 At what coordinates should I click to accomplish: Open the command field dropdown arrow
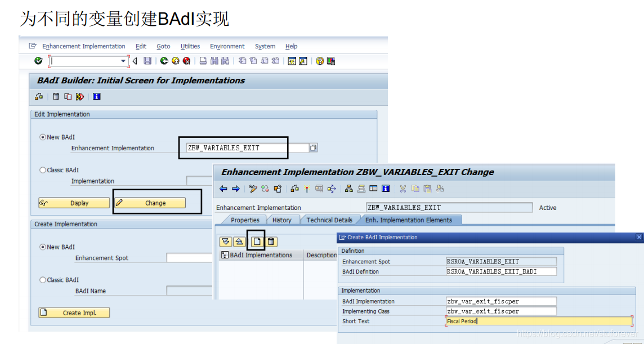123,61
